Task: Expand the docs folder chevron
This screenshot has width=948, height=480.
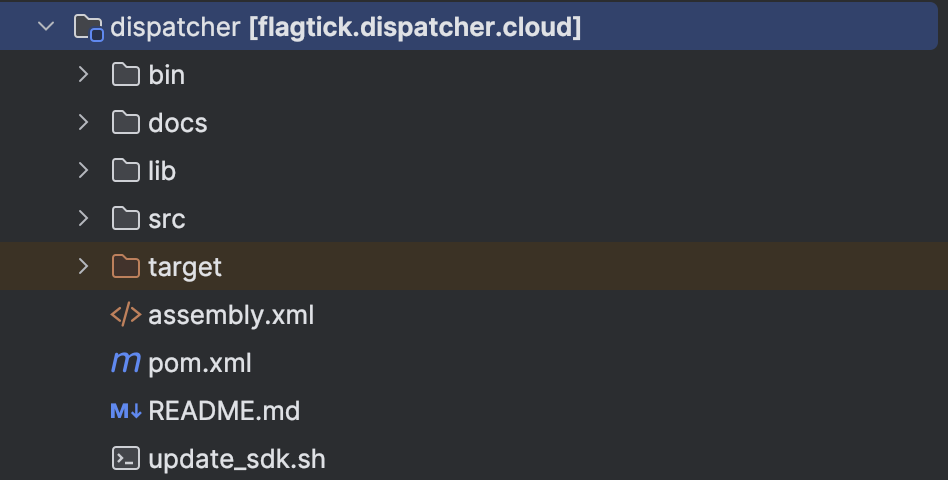Action: pyautogui.click(x=84, y=123)
